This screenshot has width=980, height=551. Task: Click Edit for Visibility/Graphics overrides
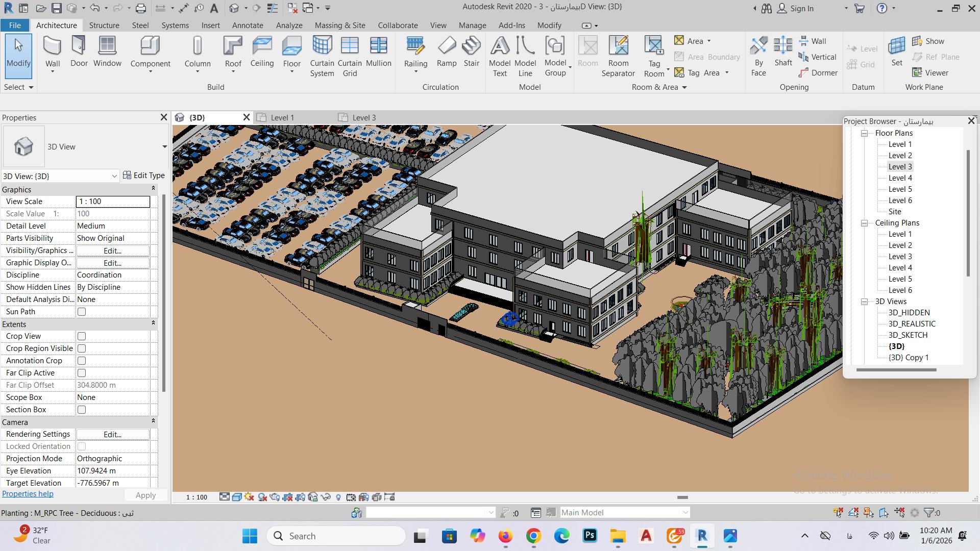click(x=112, y=251)
